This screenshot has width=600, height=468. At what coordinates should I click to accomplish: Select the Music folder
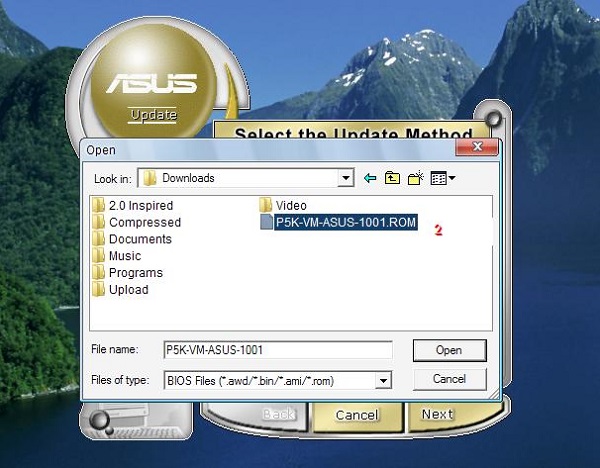coord(117,256)
